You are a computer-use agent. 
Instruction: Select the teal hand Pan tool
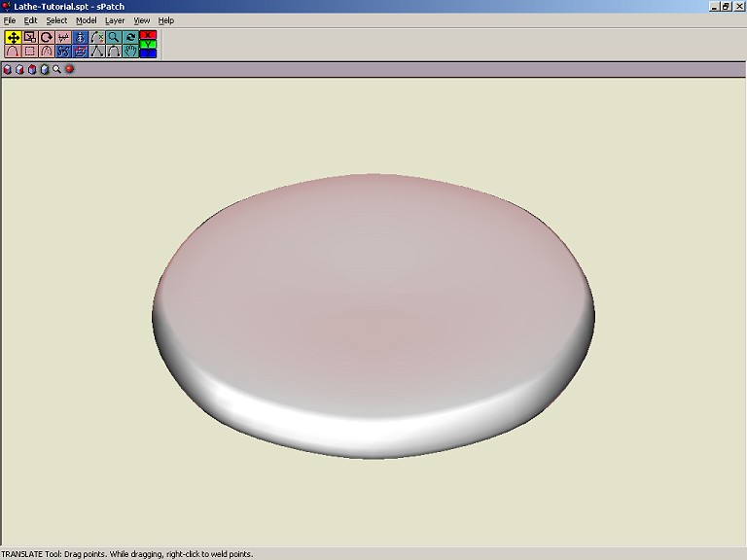[x=130, y=51]
